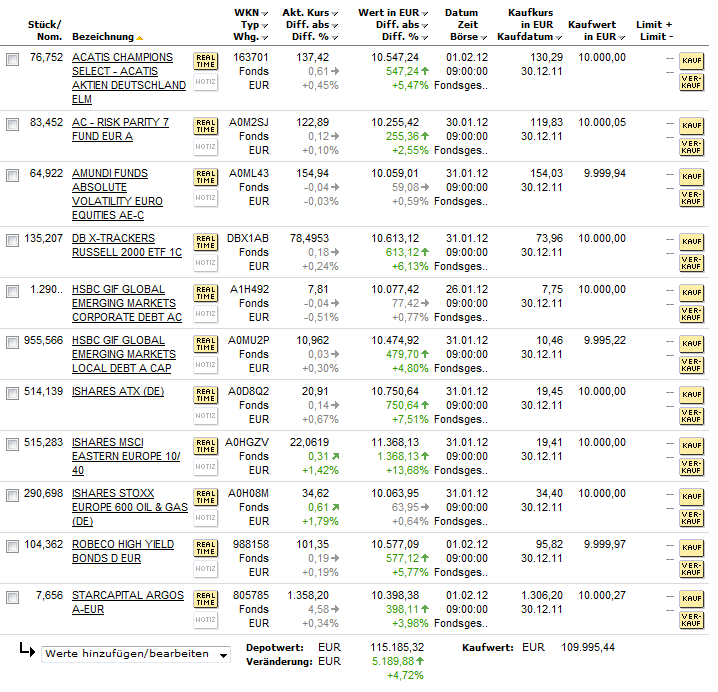
Task: Open AMUNDI FUNDS ABSOLUTE VOLATILITY link
Action: (117, 194)
